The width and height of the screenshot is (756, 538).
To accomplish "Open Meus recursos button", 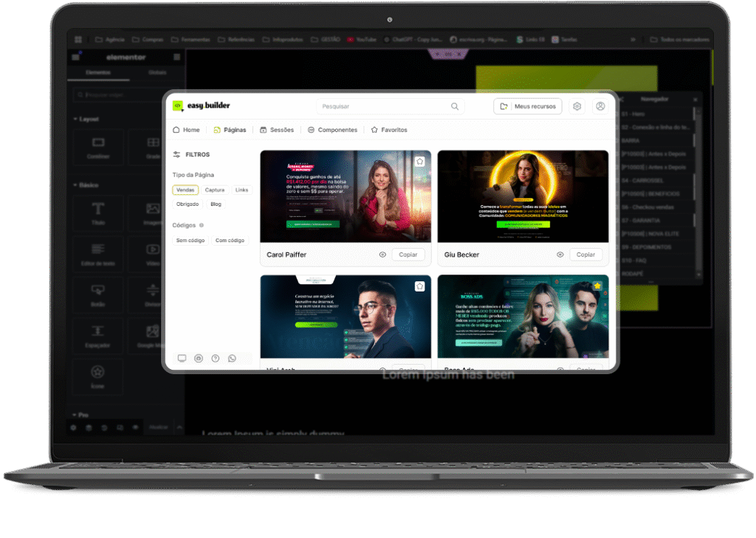I will pos(528,106).
